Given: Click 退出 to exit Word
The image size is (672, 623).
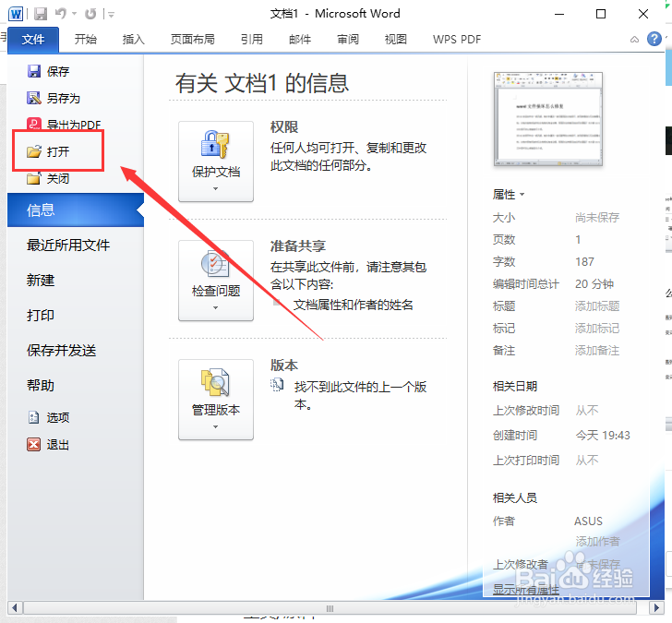Looking at the screenshot, I should click(58, 445).
